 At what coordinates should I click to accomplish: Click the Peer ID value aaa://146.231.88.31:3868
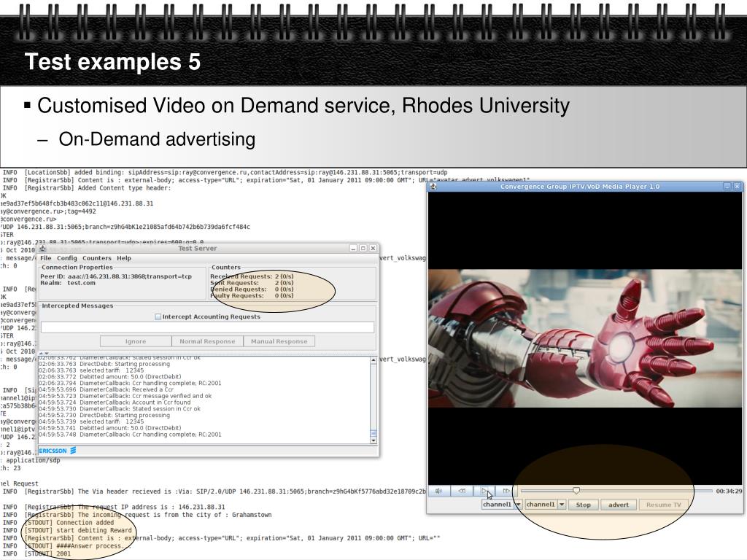pos(130,276)
